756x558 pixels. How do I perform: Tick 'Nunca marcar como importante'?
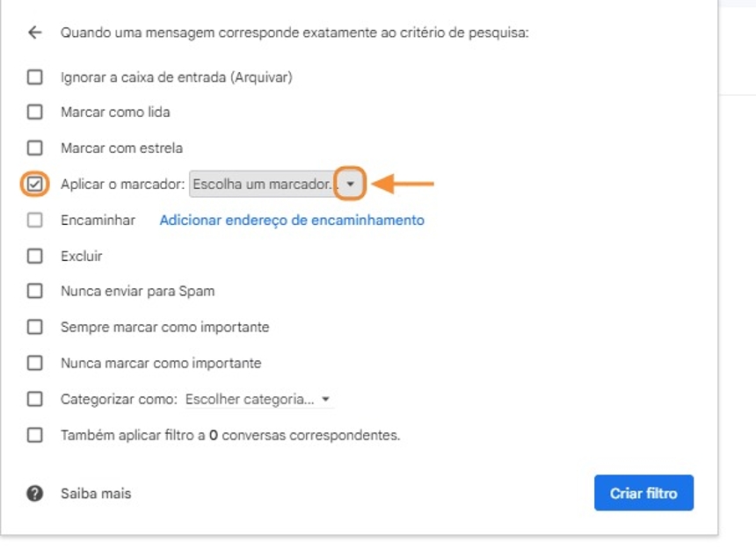pyautogui.click(x=34, y=363)
